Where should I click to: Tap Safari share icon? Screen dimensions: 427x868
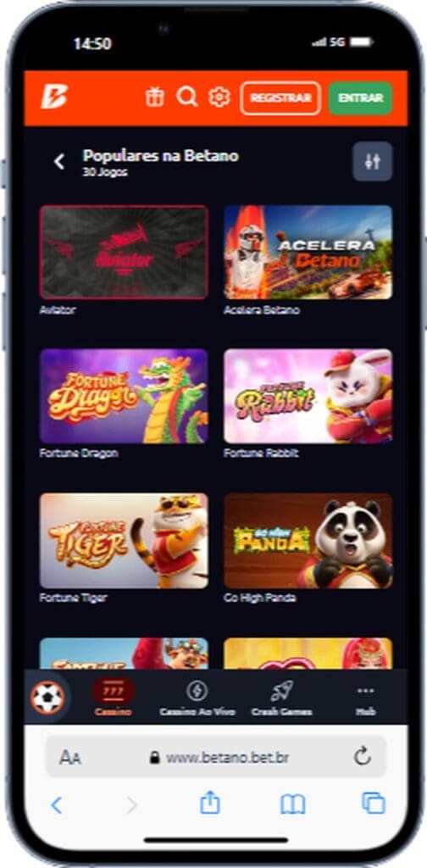click(210, 804)
